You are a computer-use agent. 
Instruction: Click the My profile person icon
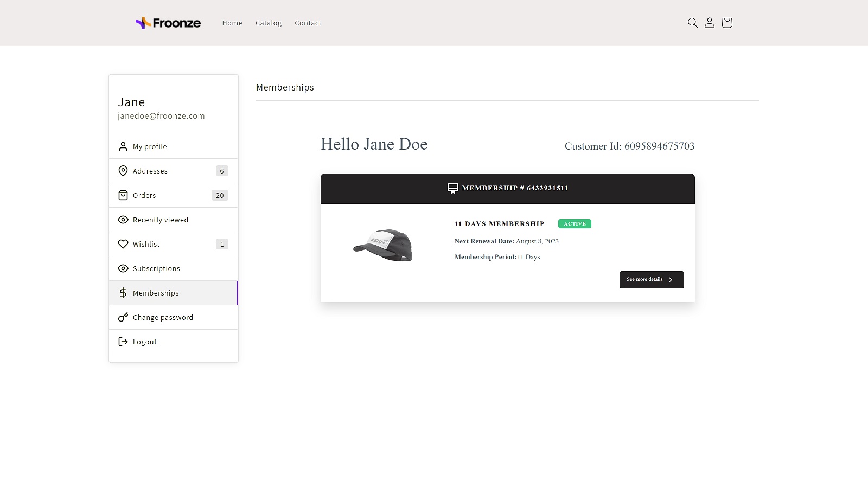click(x=123, y=146)
